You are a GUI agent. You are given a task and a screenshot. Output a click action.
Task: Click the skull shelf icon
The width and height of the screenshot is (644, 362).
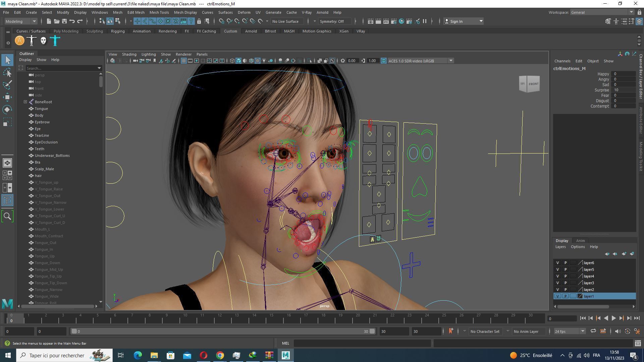click(x=43, y=41)
